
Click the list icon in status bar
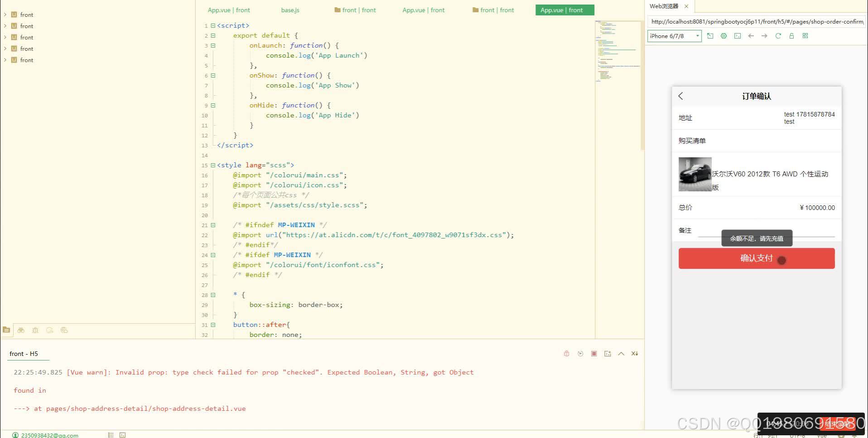pyautogui.click(x=111, y=435)
